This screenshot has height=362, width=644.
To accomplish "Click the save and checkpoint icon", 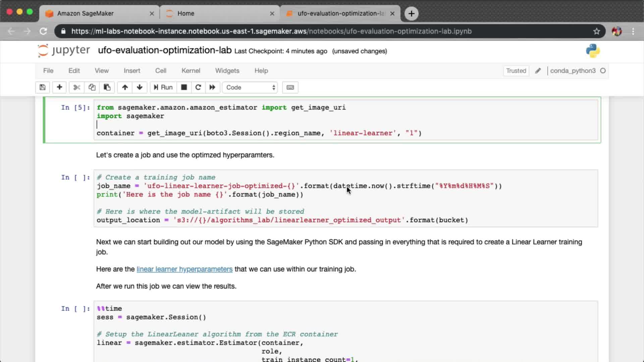I will pos(42,87).
